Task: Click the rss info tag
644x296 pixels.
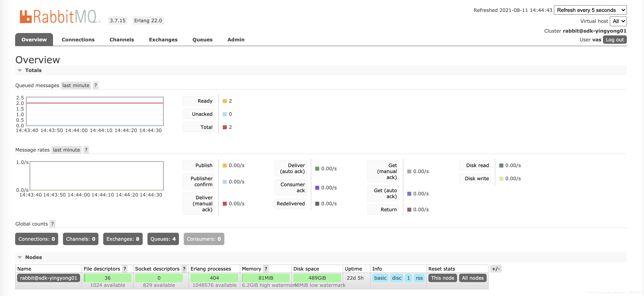Action: pos(419,278)
